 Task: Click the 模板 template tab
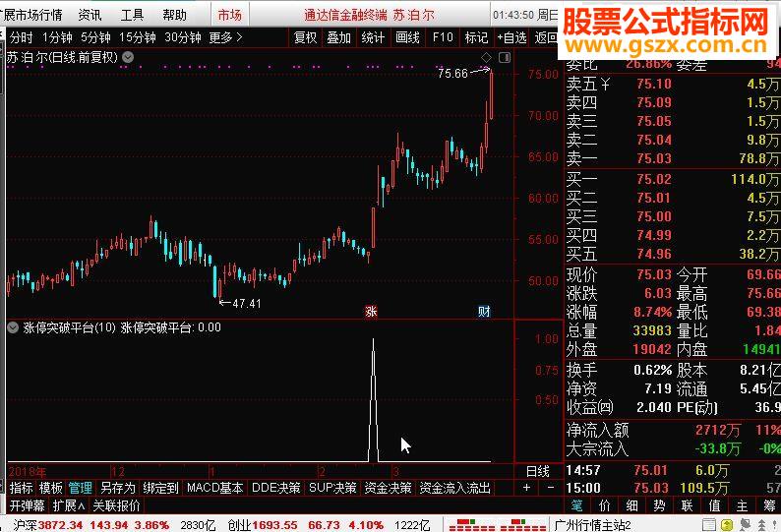(50, 488)
